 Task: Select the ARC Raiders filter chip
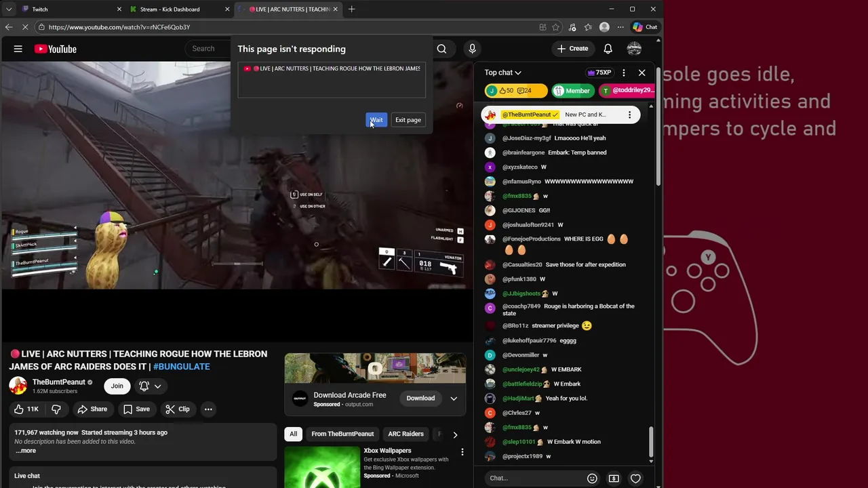pyautogui.click(x=406, y=434)
